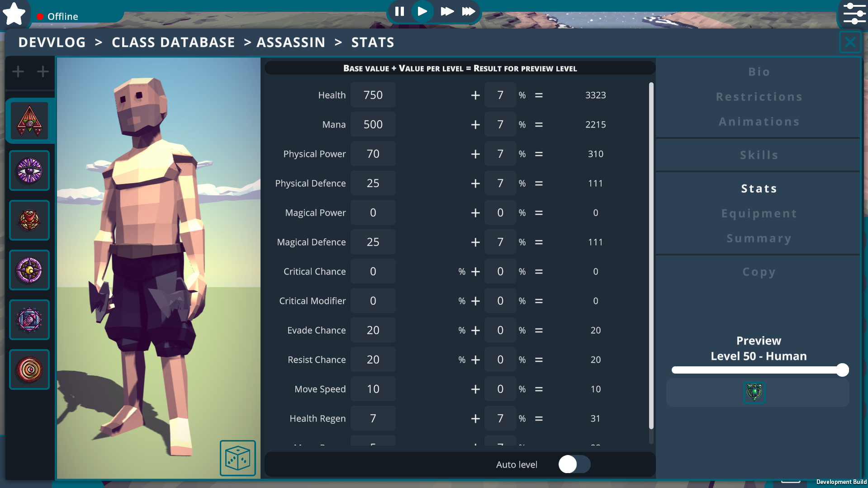868x488 pixels.
Task: Click the play speed button
Action: pos(422,11)
